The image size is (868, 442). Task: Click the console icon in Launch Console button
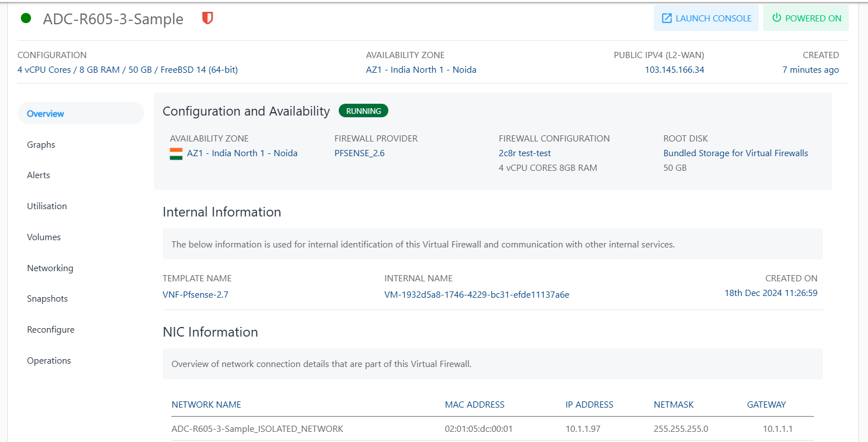(667, 17)
